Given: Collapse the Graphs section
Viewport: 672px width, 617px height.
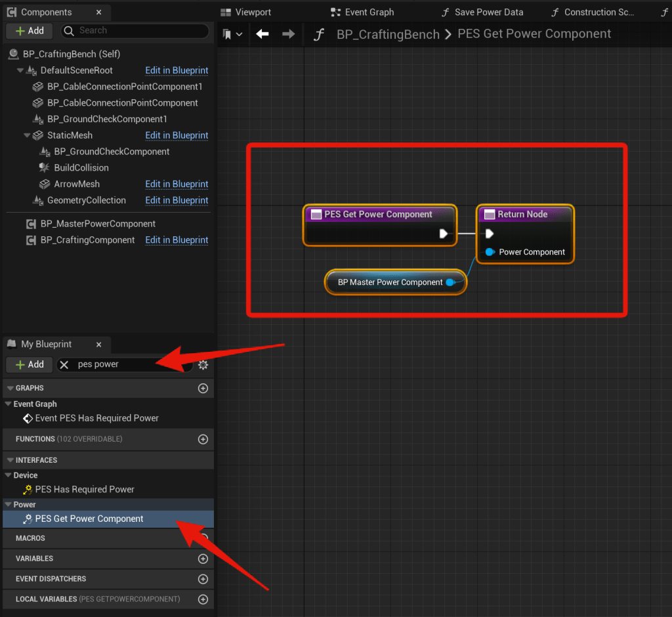Looking at the screenshot, I should (x=9, y=389).
